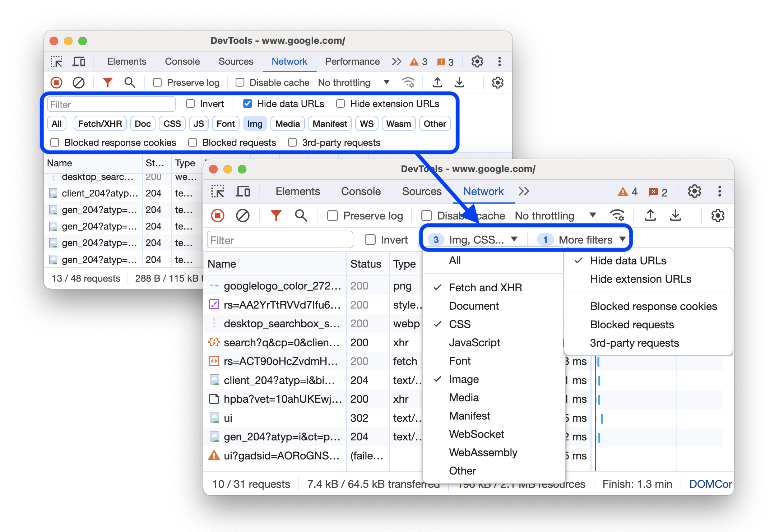Enable the Disable cache checkbox
The height and width of the screenshot is (532, 779).
point(425,216)
